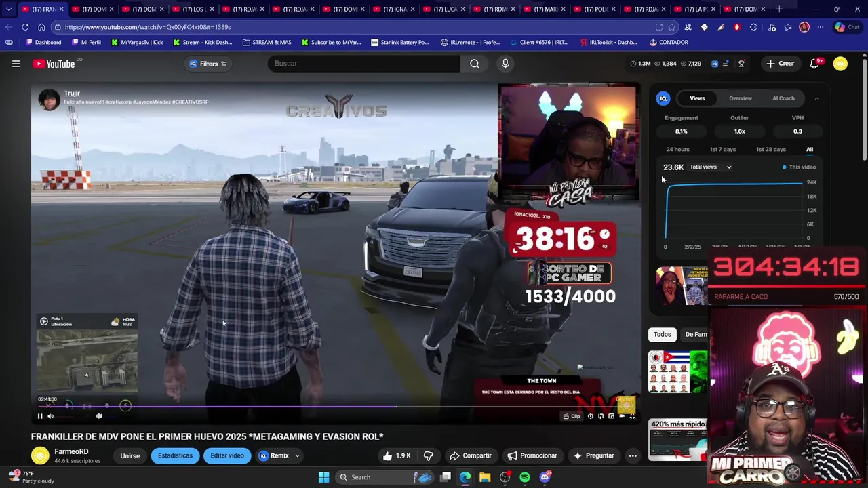Mute the video volume speaker
Viewport: 868px width, 488px height.
(50, 416)
